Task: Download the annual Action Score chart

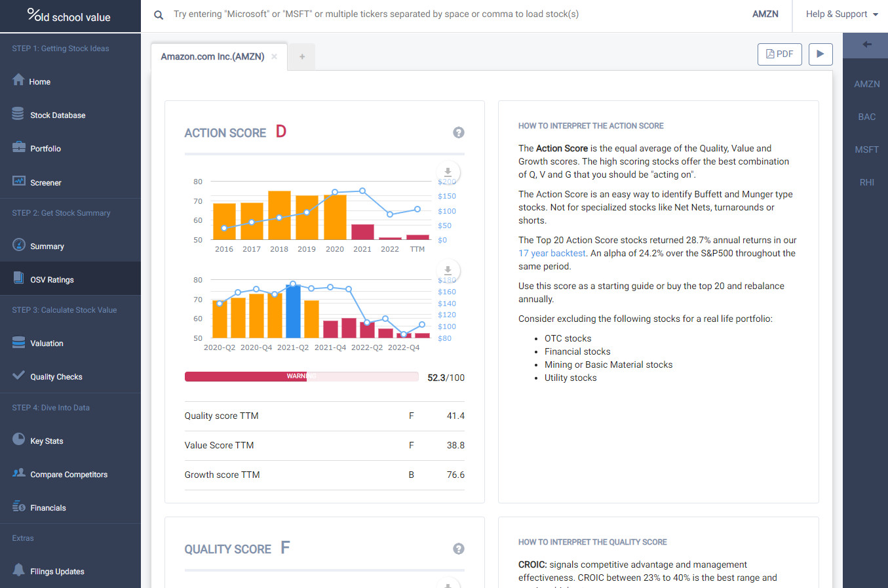Action: 448,172
